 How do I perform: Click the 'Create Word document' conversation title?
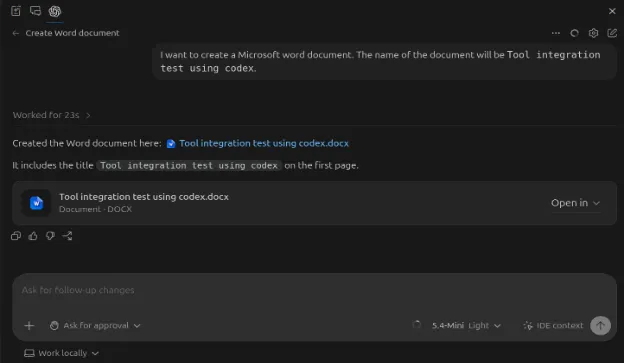[x=72, y=33]
